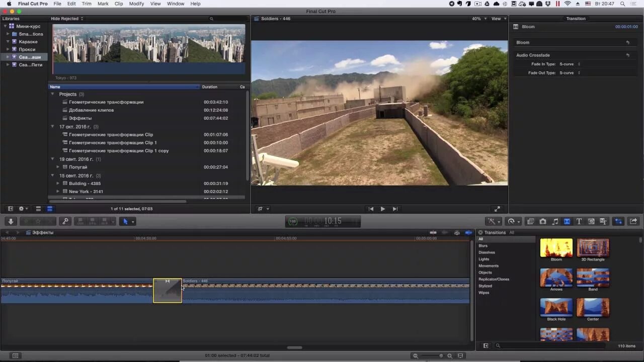Collapse the Projects group

pyautogui.click(x=52, y=94)
